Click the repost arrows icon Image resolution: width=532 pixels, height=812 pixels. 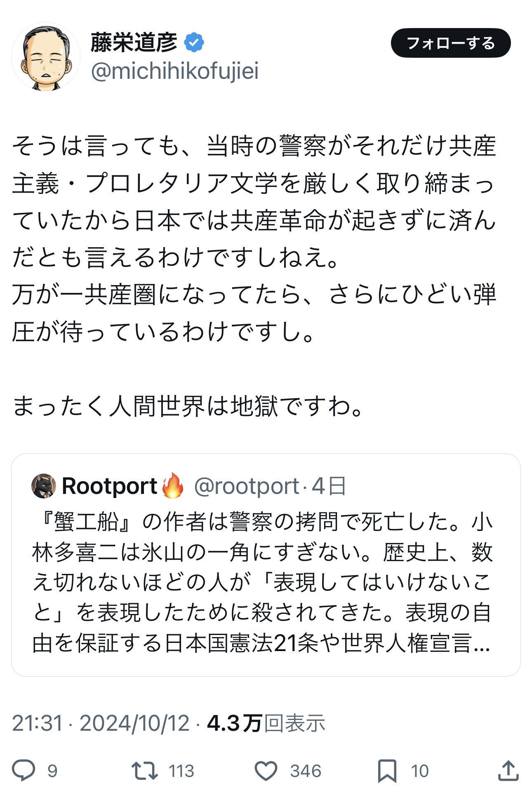(x=144, y=770)
